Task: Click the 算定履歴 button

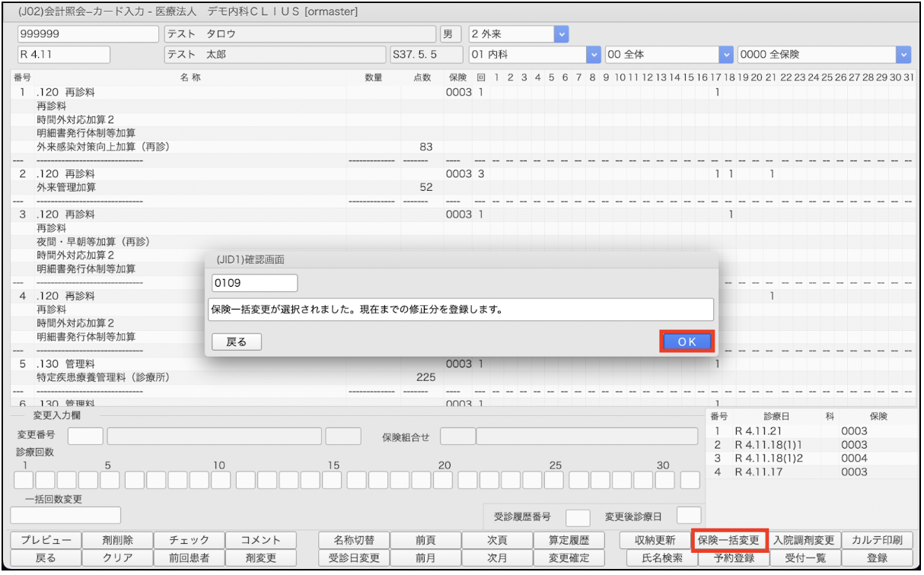Action: pos(569,540)
